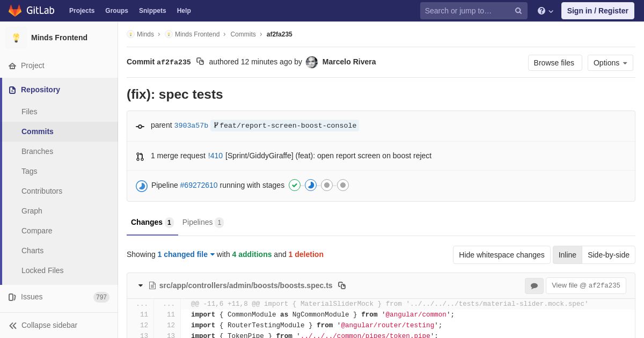644x338 pixels.
Task: Open the Options dropdown
Action: 610,63
